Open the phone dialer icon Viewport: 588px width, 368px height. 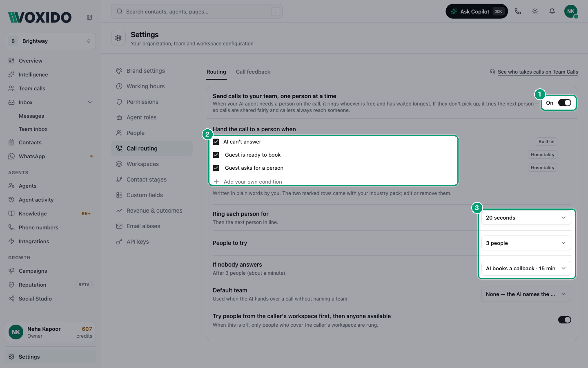pyautogui.click(x=518, y=11)
